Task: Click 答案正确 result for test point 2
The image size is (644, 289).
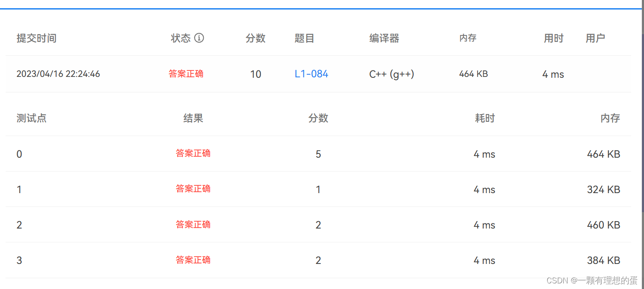Action: coord(193,224)
